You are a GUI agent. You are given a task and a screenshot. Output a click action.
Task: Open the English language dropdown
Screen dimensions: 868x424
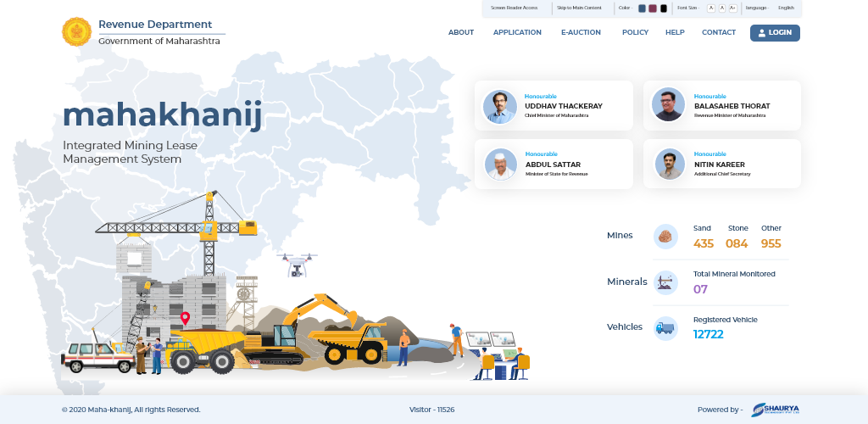786,8
